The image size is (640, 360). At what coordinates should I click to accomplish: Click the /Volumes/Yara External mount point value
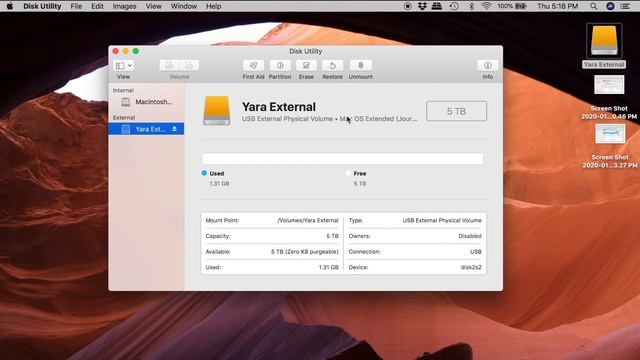click(x=308, y=220)
